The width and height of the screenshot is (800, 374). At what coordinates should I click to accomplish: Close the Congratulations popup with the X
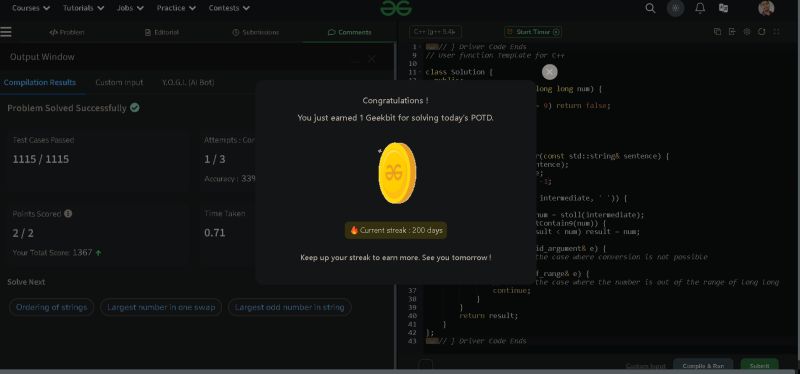549,72
